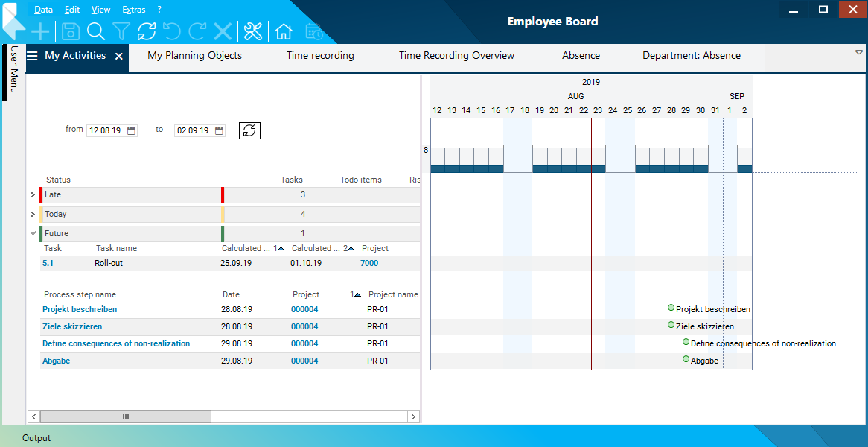The height and width of the screenshot is (447, 868).
Task: Switch to Absence tab
Action: pos(581,56)
